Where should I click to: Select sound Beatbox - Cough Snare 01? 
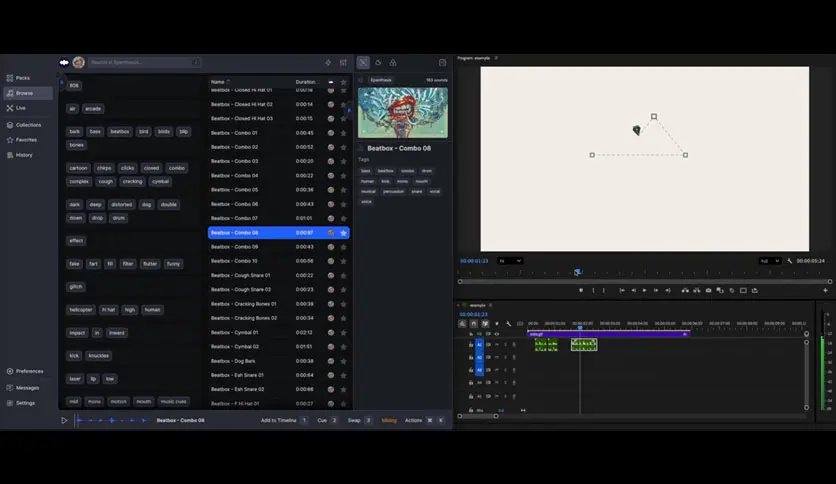(x=279, y=276)
